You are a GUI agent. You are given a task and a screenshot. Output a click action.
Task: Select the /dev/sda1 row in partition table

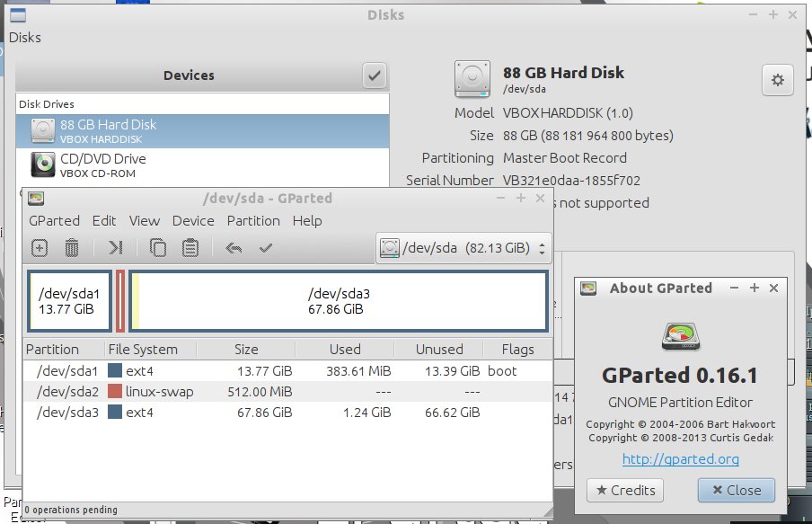[288, 371]
